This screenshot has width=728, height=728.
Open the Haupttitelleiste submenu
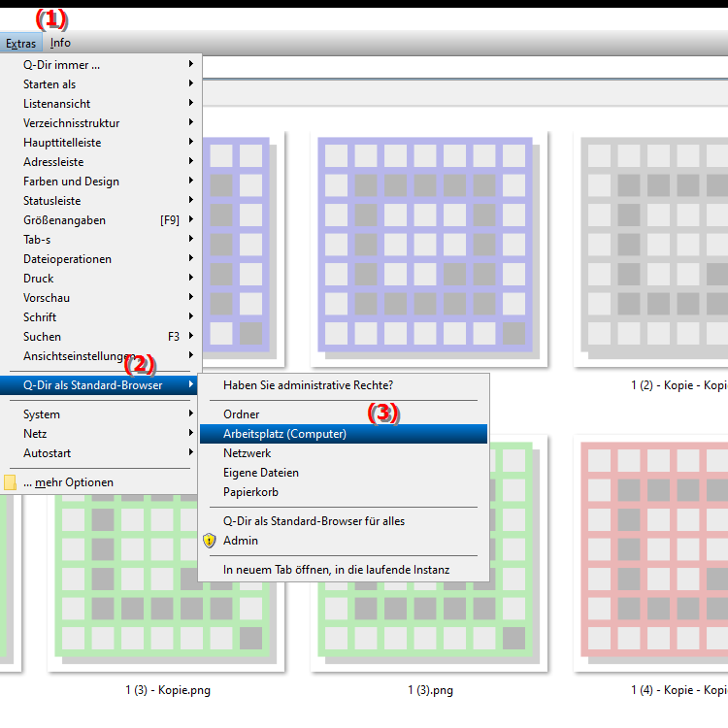click(x=101, y=143)
